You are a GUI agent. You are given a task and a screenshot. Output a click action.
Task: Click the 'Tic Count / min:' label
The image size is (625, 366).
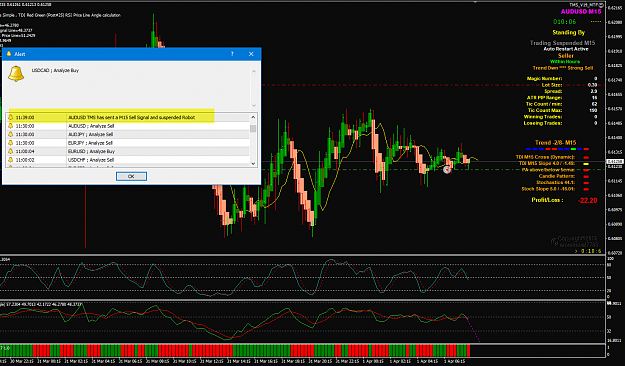pyautogui.click(x=544, y=104)
